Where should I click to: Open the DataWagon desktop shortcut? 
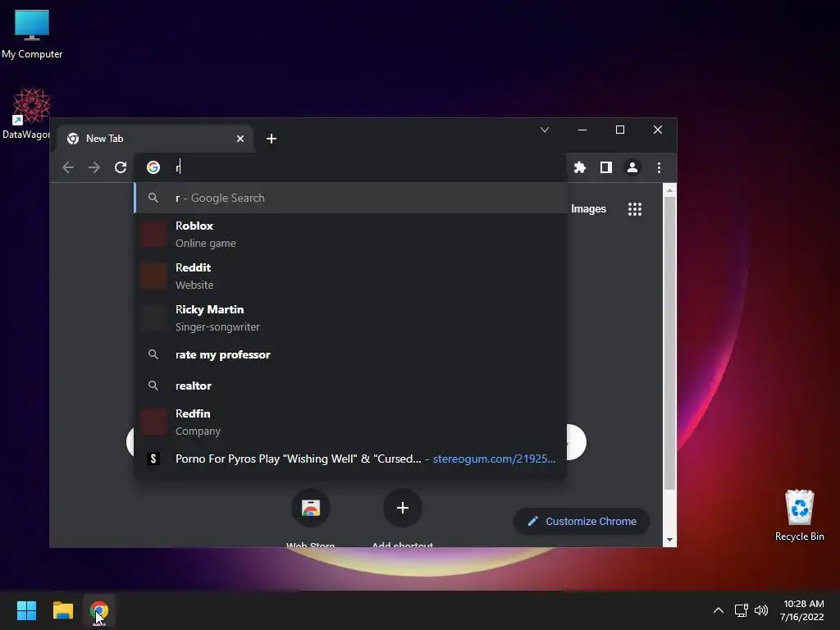[26, 113]
